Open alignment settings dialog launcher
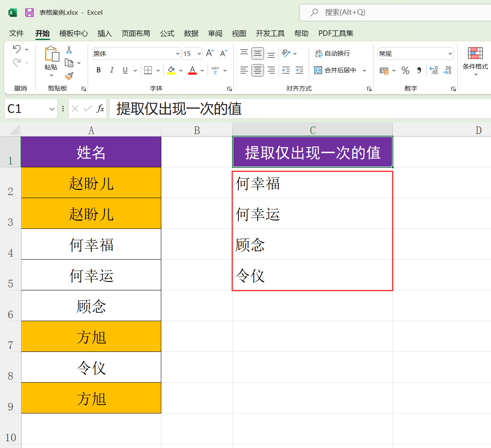491x448 pixels. coord(369,89)
